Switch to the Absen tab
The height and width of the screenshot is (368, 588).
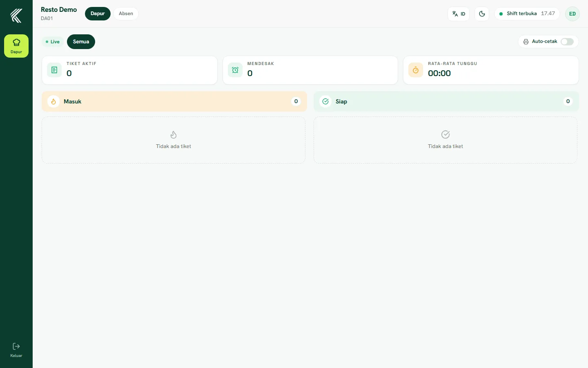[x=126, y=13]
